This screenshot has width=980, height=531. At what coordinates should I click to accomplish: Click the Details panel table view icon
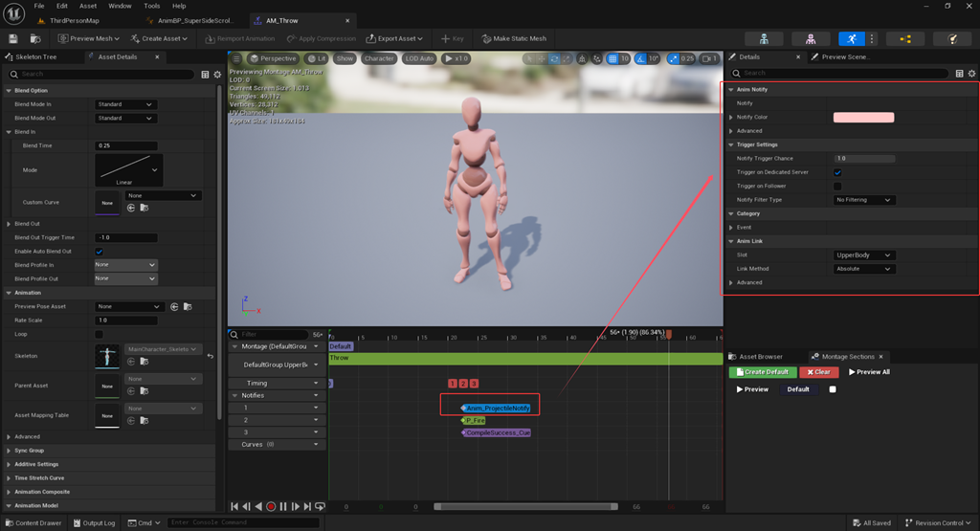pyautogui.click(x=959, y=74)
